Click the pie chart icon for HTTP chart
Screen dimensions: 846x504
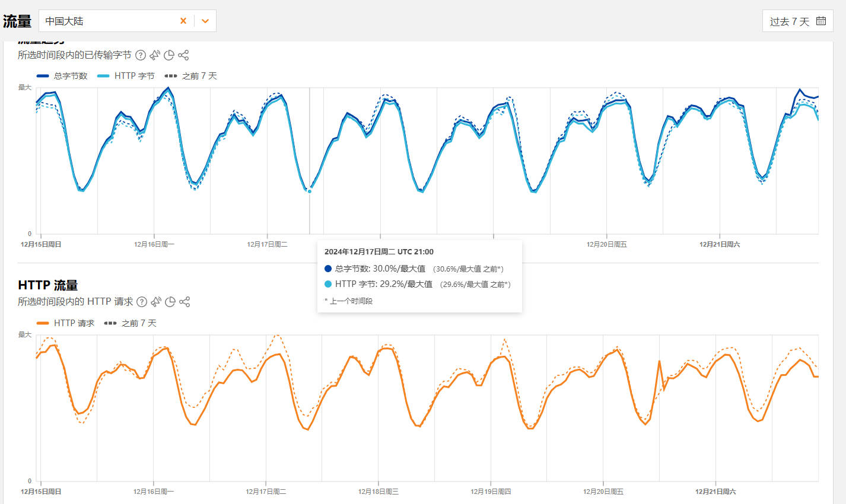coord(170,302)
